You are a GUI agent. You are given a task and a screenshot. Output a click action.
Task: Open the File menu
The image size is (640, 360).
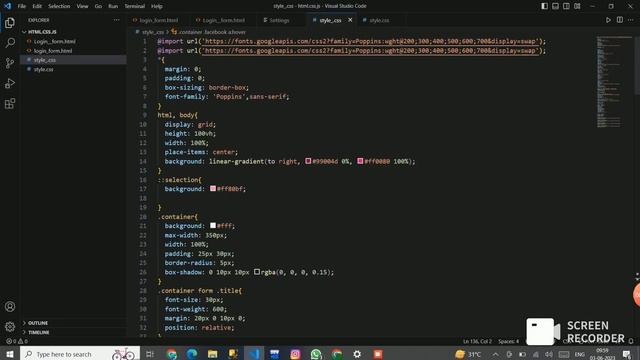(x=22, y=6)
